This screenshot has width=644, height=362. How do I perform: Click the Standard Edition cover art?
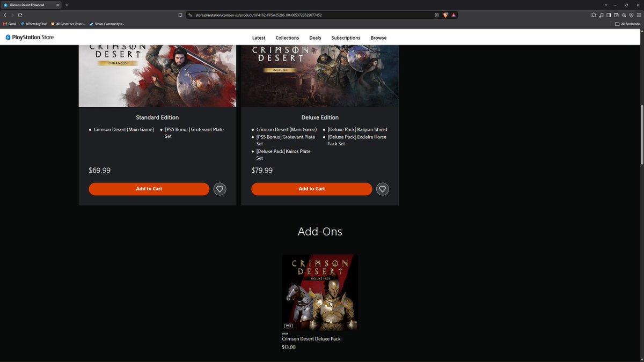[157, 76]
